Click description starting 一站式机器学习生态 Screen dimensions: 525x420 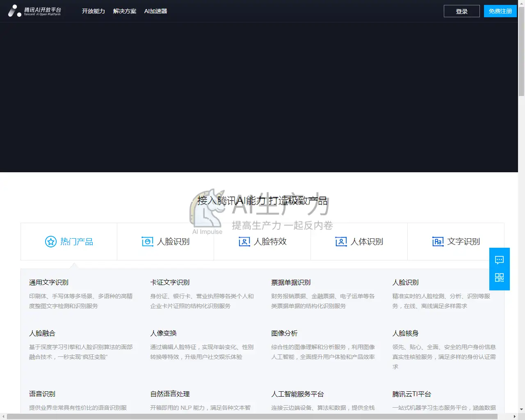click(x=444, y=408)
